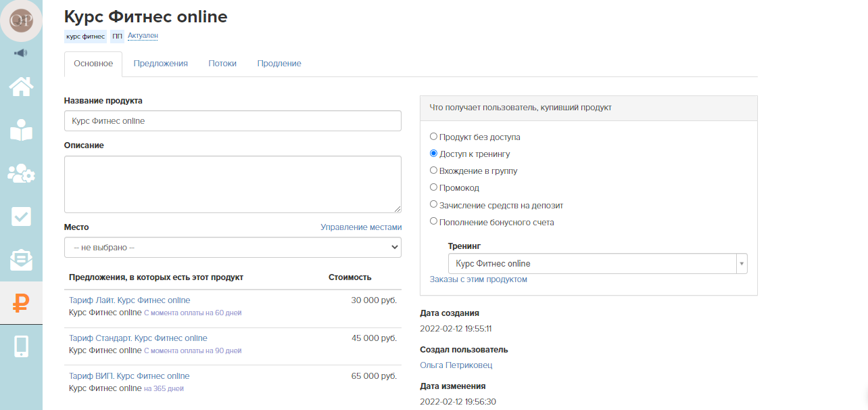Screen dimensions: 868x410
Task: Open the mobile phone sidebar icon
Action: click(21, 346)
